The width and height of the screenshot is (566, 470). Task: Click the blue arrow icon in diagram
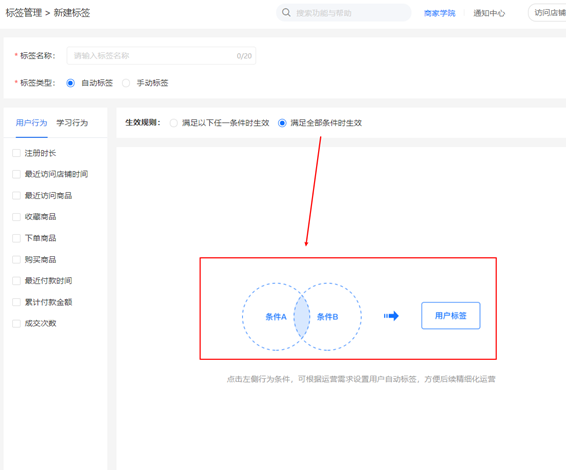coord(391,316)
